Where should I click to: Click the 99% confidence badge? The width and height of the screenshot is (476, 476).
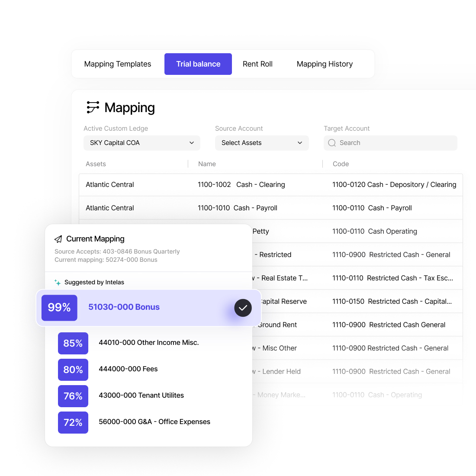(x=59, y=308)
